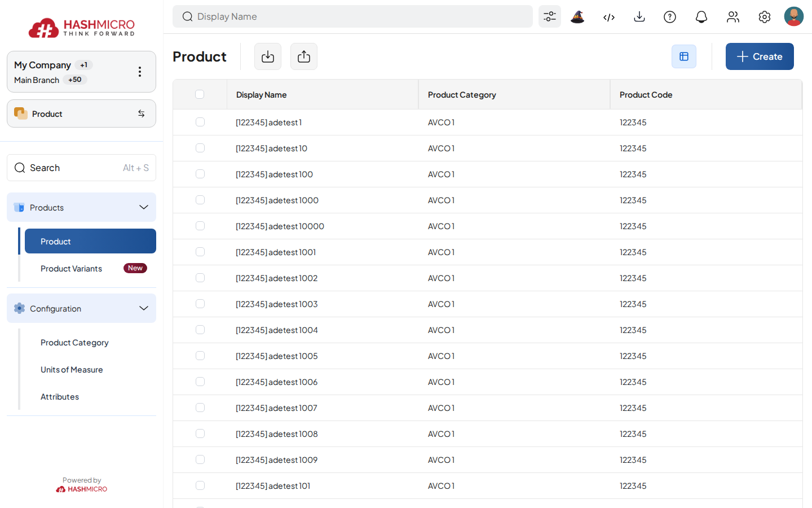812x508 pixels.
Task: Switch to table list view icon
Action: click(684, 56)
